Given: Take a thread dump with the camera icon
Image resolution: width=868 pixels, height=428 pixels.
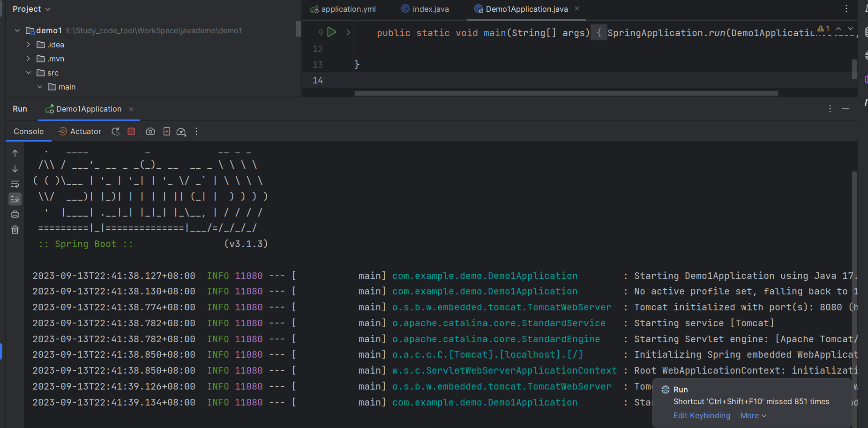Looking at the screenshot, I should tap(150, 132).
